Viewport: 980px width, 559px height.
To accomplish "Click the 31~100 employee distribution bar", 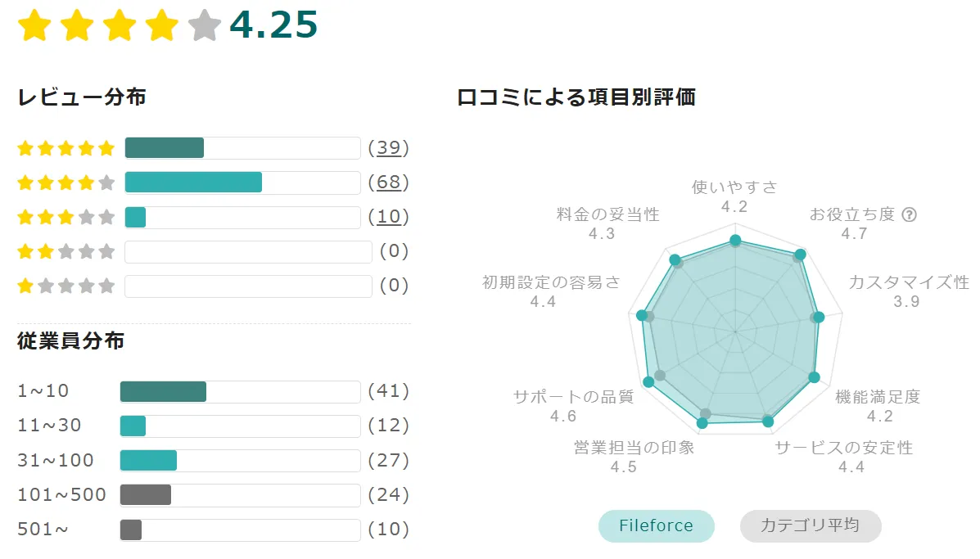I will 148,461.
